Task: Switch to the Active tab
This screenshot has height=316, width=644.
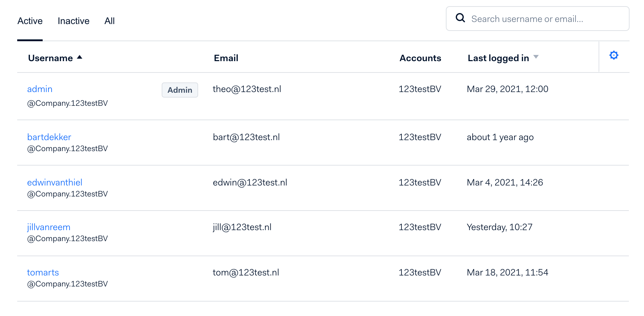Action: click(x=30, y=21)
